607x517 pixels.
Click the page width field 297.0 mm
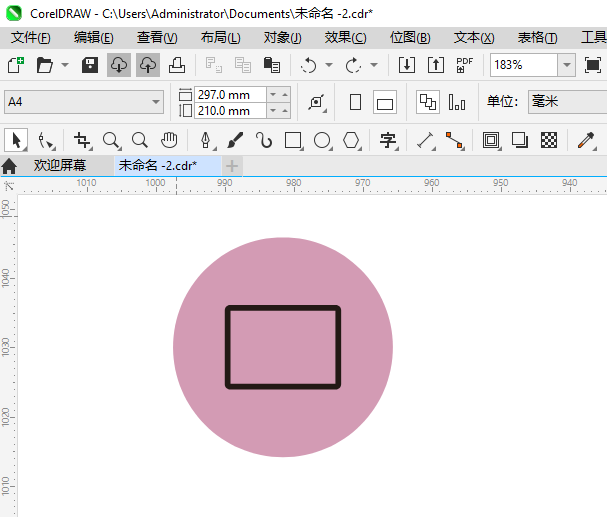pos(230,95)
